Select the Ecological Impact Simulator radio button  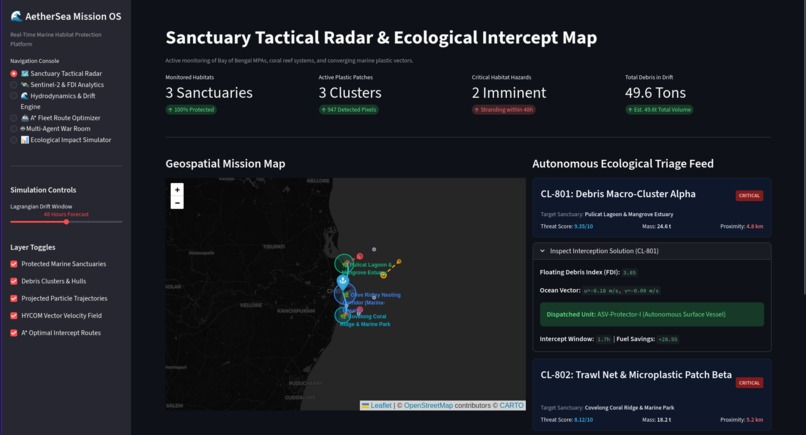tap(14, 140)
